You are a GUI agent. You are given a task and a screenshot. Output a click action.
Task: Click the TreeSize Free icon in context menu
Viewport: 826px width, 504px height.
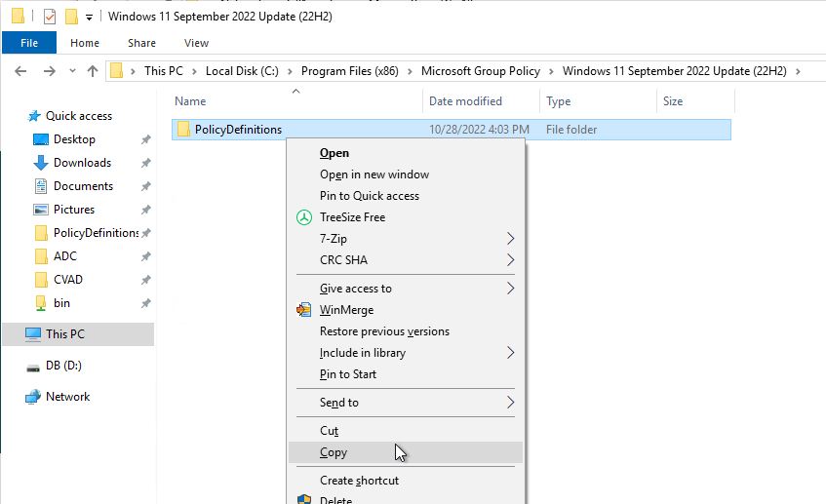(x=304, y=217)
